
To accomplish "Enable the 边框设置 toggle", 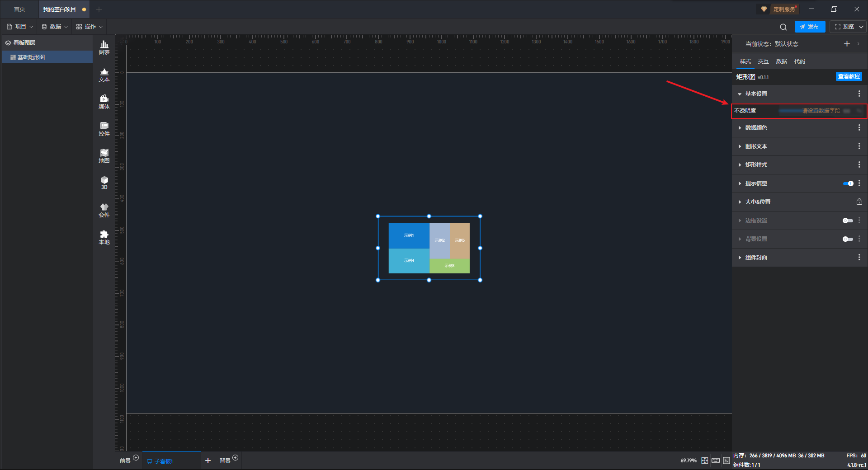I will click(848, 221).
